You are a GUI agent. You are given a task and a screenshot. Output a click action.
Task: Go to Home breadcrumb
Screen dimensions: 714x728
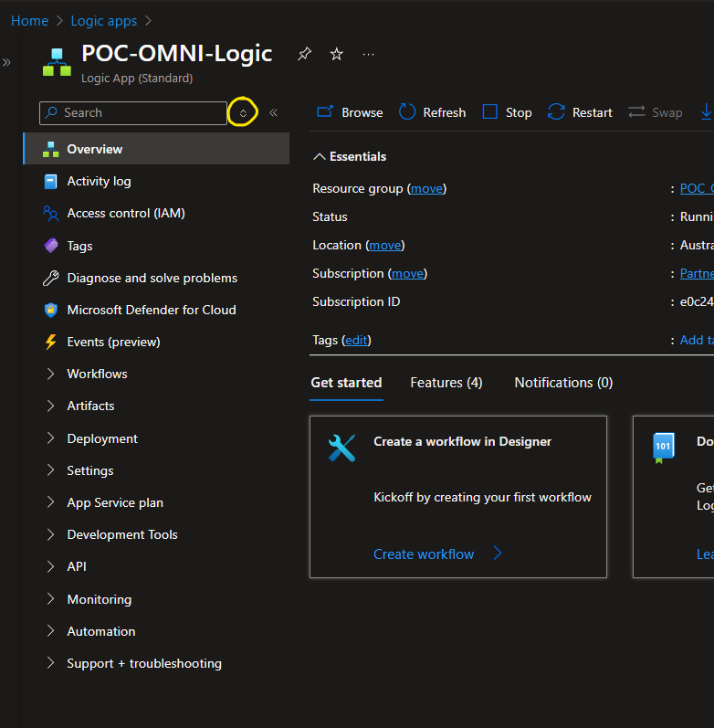pos(30,21)
